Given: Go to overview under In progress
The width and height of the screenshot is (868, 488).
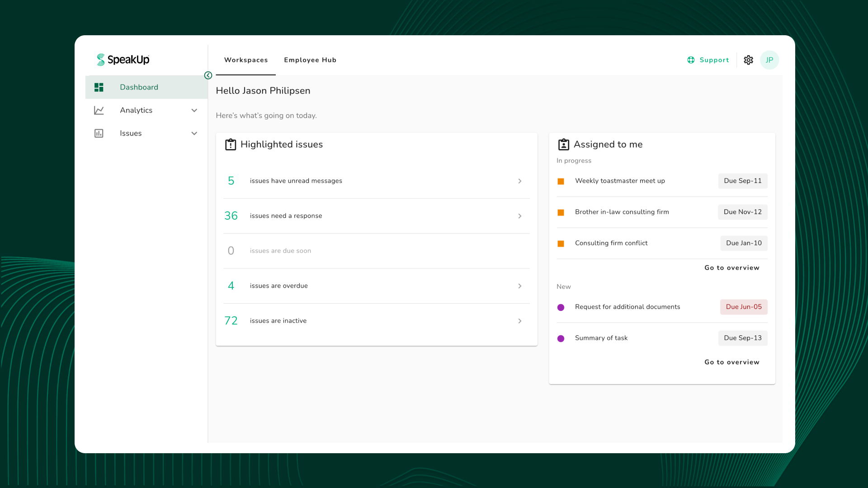Looking at the screenshot, I should pyautogui.click(x=731, y=268).
